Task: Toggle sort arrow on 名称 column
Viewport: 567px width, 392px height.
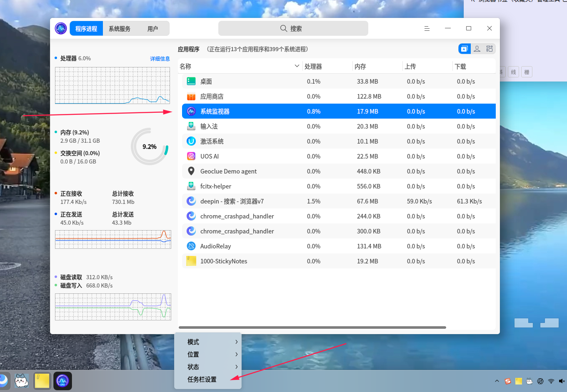Action: point(297,66)
